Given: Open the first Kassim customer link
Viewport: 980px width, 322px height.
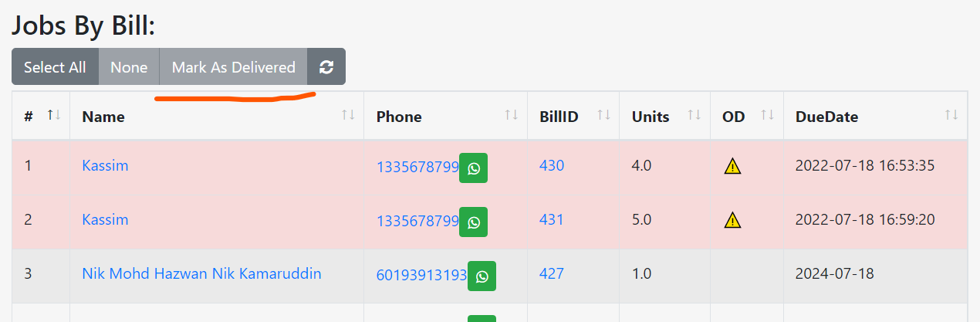Looking at the screenshot, I should pyautogui.click(x=105, y=166).
